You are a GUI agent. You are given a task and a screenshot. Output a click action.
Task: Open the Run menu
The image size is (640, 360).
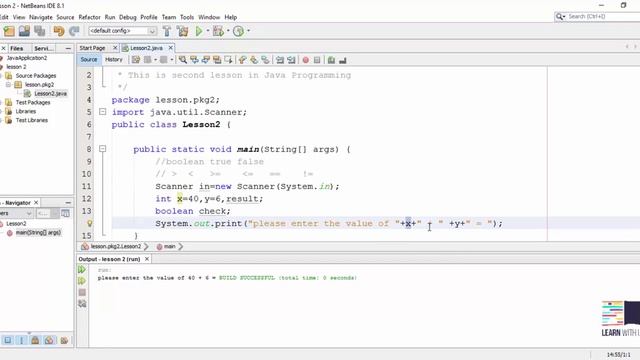tap(110, 17)
